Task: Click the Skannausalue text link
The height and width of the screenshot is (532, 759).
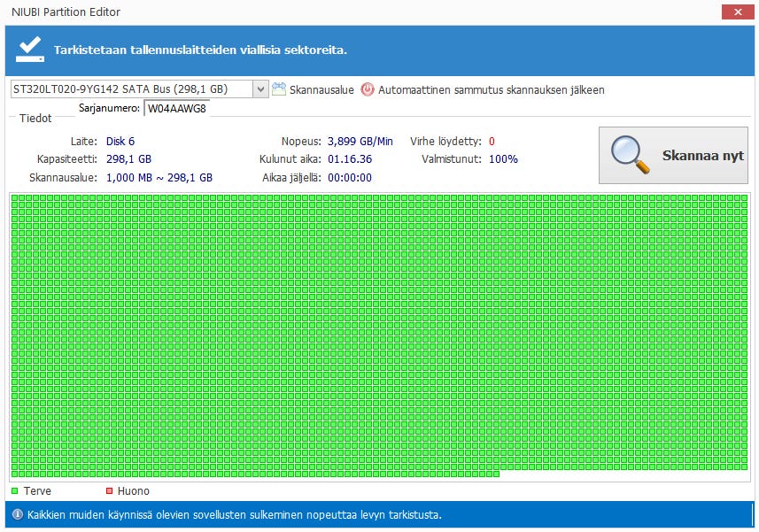Action: tap(321, 90)
